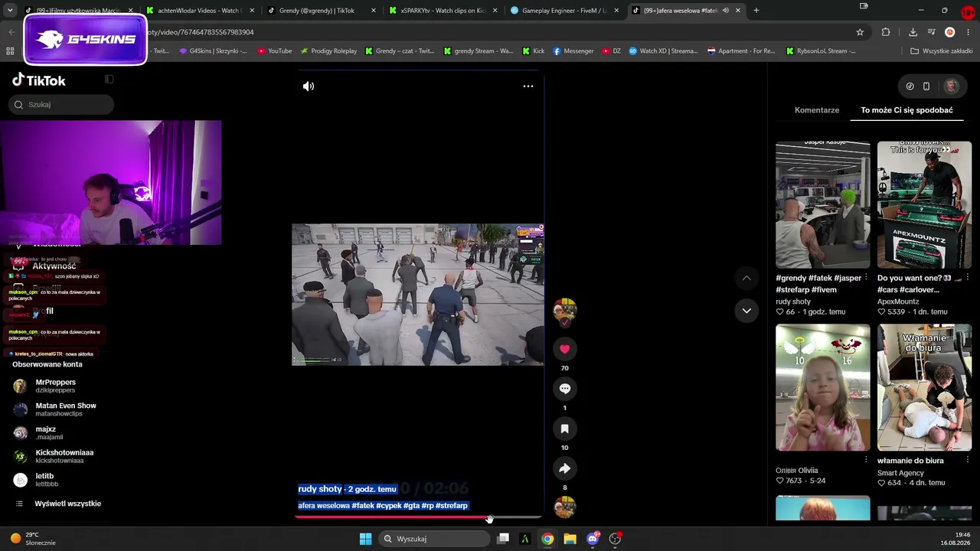The image size is (980, 551).
Task: Open the browser extensions puzzle icon
Action: 886,32
